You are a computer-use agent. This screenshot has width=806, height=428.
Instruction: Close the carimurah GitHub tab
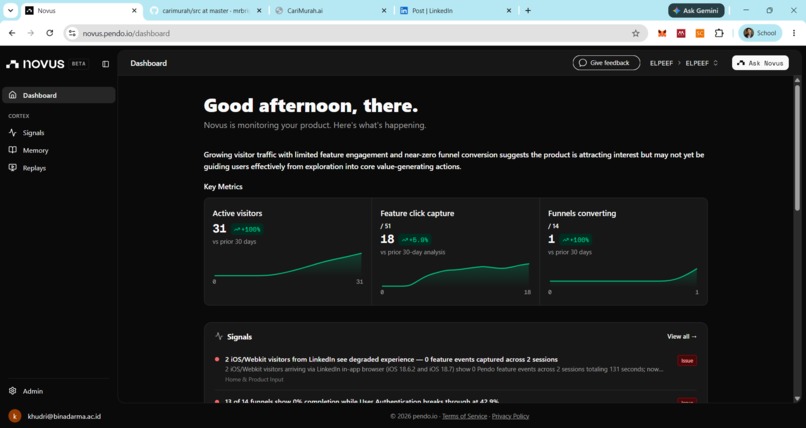(259, 10)
